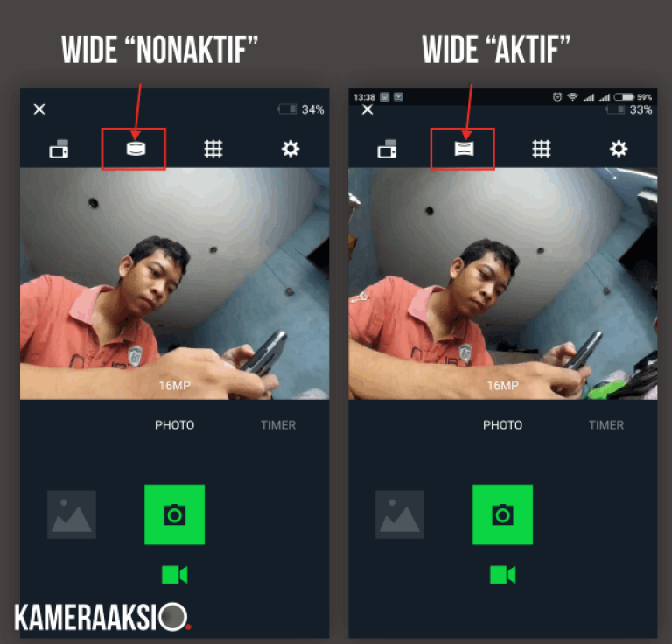672x644 pixels.
Task: Close the left camera view with X
Action: tap(39, 109)
